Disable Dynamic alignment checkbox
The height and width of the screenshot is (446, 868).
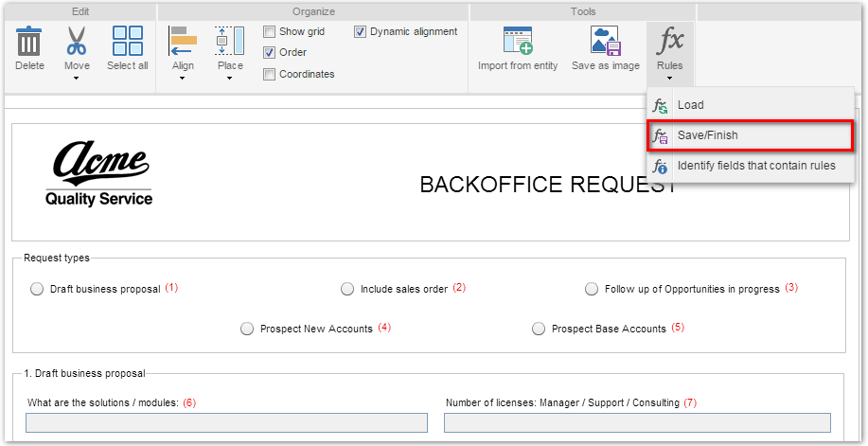360,31
